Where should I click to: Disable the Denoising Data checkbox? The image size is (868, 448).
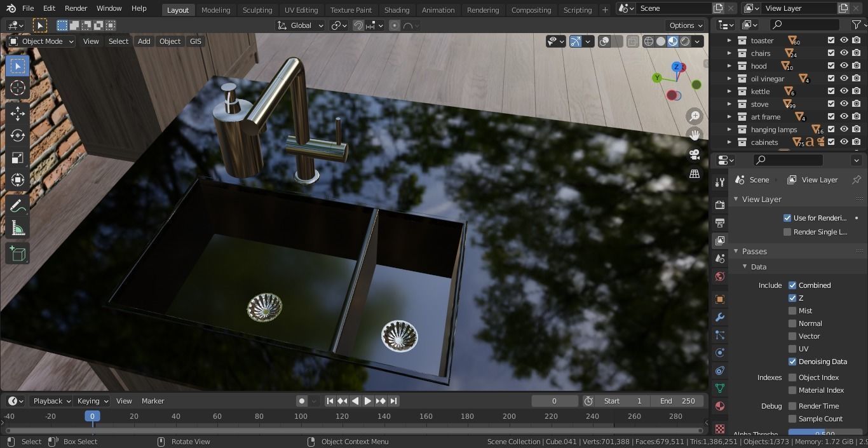792,362
